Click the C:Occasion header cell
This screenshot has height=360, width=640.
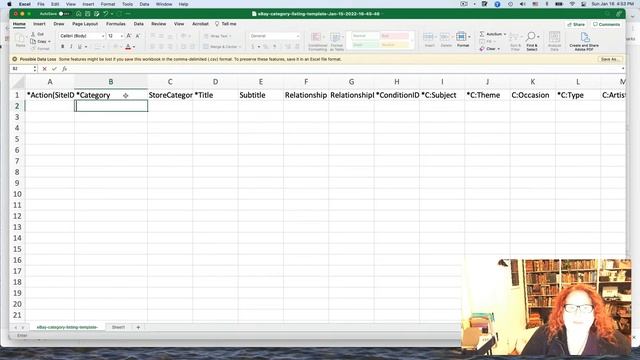pyautogui.click(x=532, y=95)
